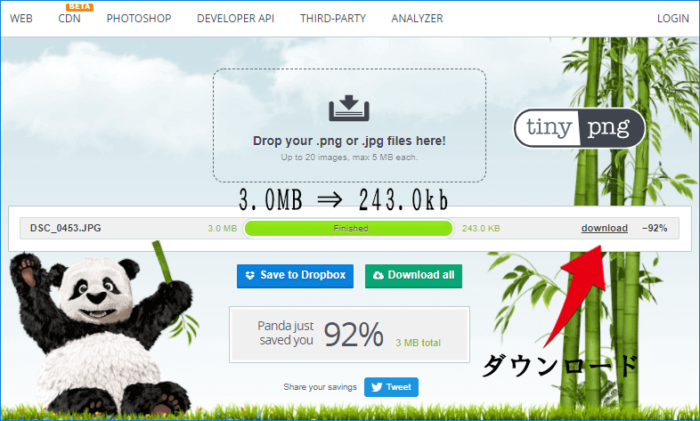
Task: Open the THIRD-PARTY menu item
Action: [334, 18]
